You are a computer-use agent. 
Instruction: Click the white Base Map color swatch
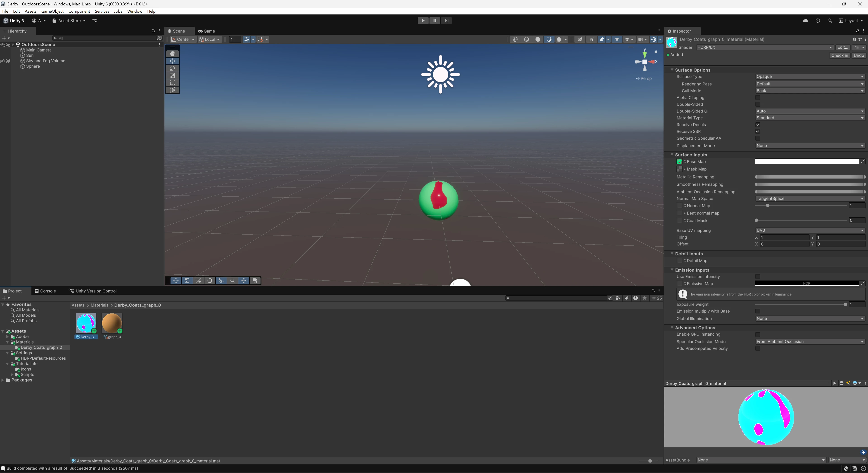[807, 162]
